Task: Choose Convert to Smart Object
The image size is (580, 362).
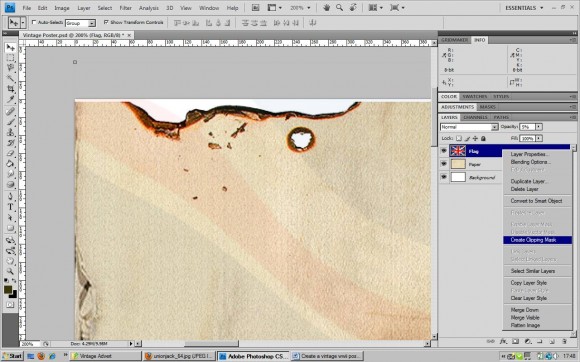Action: tap(537, 201)
